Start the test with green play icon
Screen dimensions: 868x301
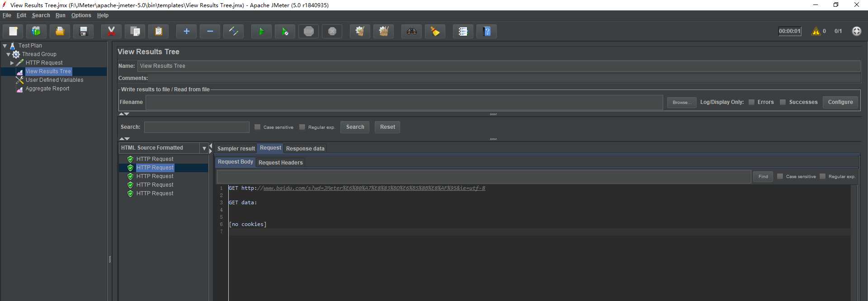[x=261, y=31]
